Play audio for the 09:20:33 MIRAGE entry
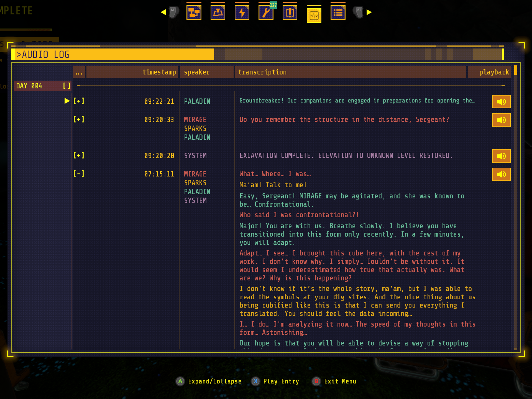Viewport: 532px width, 399px height. (x=501, y=120)
